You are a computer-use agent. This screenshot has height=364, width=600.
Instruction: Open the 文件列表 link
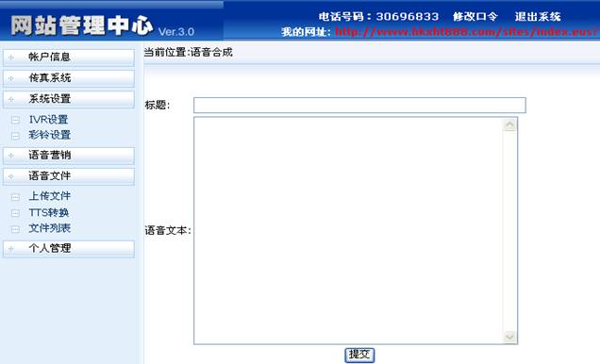click(x=50, y=228)
